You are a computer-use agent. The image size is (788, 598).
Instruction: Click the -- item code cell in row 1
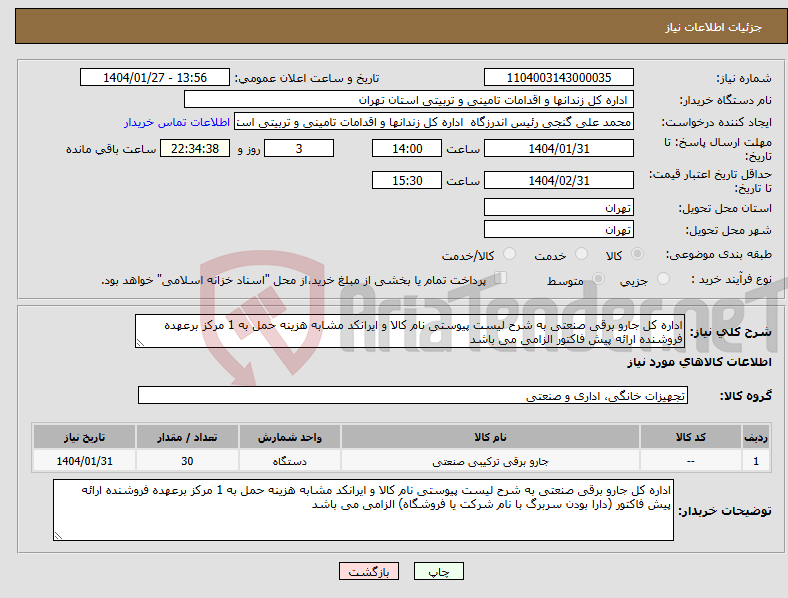click(691, 461)
